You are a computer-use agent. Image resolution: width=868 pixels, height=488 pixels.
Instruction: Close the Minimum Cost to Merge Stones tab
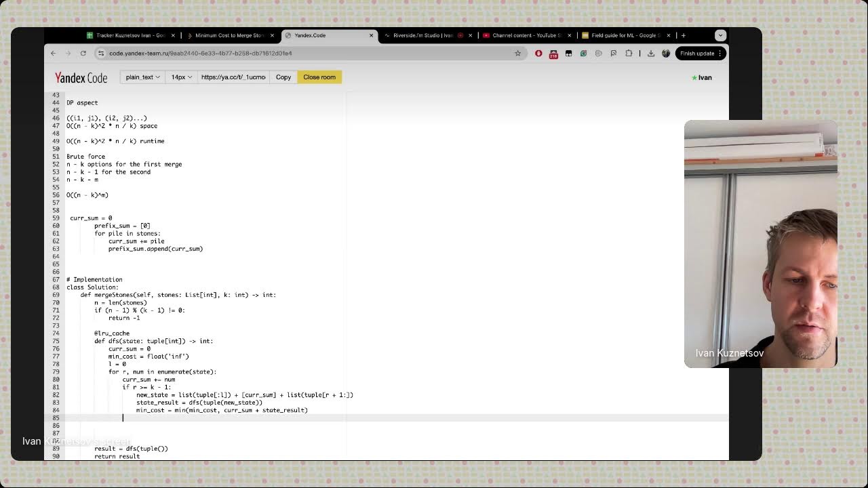[x=272, y=35]
